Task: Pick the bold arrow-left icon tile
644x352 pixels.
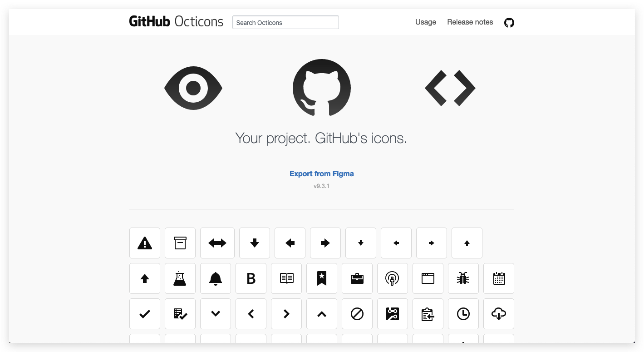Action: (x=290, y=243)
